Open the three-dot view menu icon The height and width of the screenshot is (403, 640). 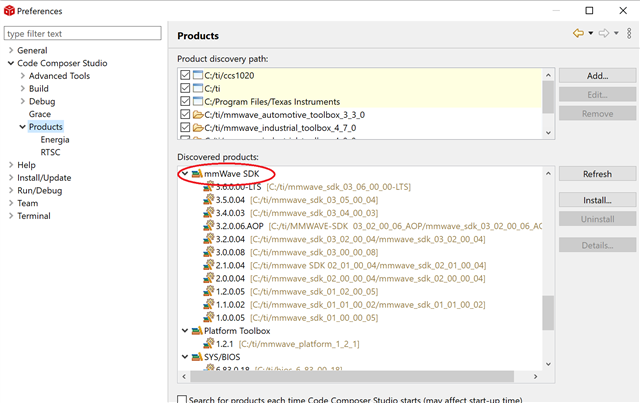pos(628,34)
